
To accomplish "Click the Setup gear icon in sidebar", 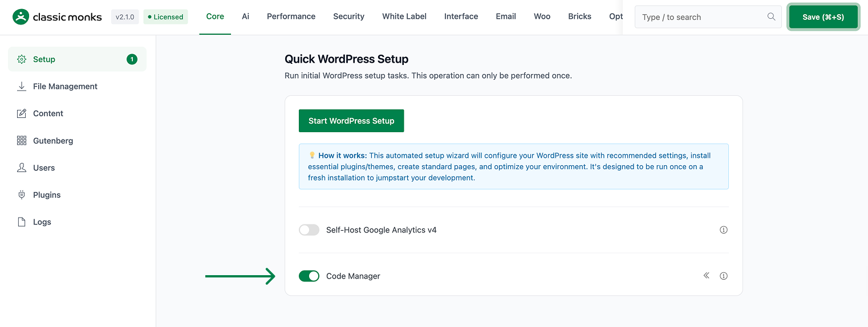I will coord(22,59).
